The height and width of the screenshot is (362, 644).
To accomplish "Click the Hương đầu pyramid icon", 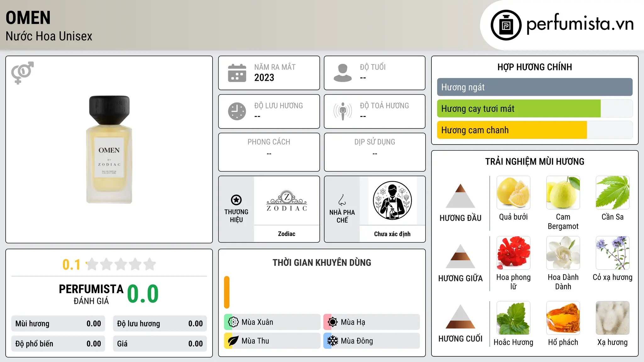I will coord(460,196).
